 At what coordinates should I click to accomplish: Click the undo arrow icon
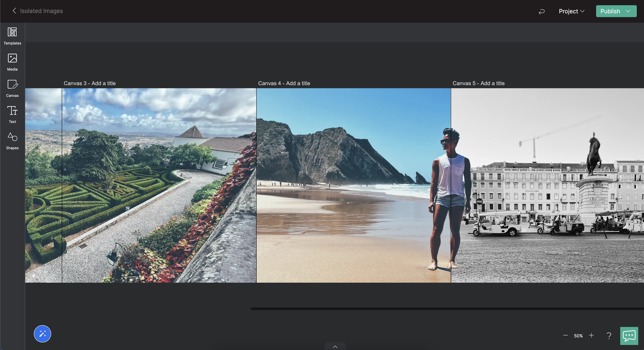coord(542,12)
